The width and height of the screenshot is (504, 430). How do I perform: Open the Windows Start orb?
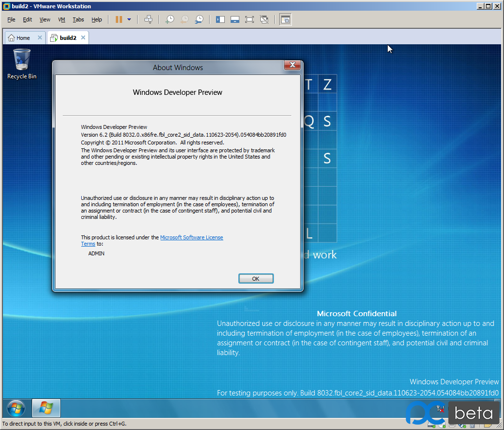(16, 409)
